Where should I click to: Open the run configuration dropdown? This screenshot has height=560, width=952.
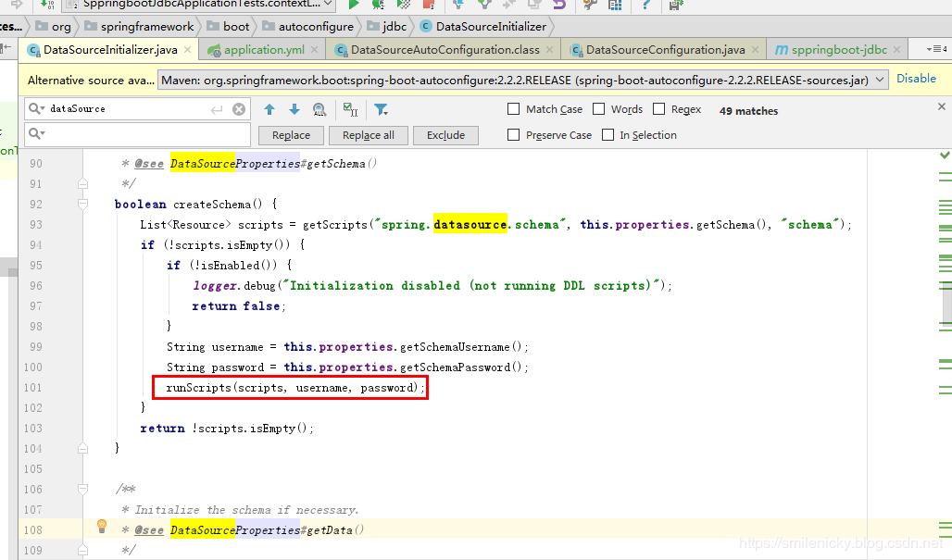coord(328,5)
